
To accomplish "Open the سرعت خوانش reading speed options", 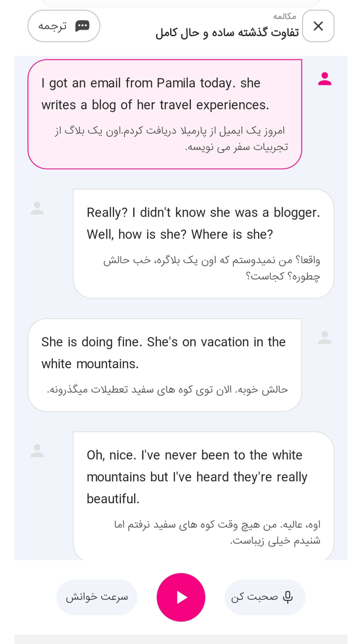I will [x=97, y=597].
